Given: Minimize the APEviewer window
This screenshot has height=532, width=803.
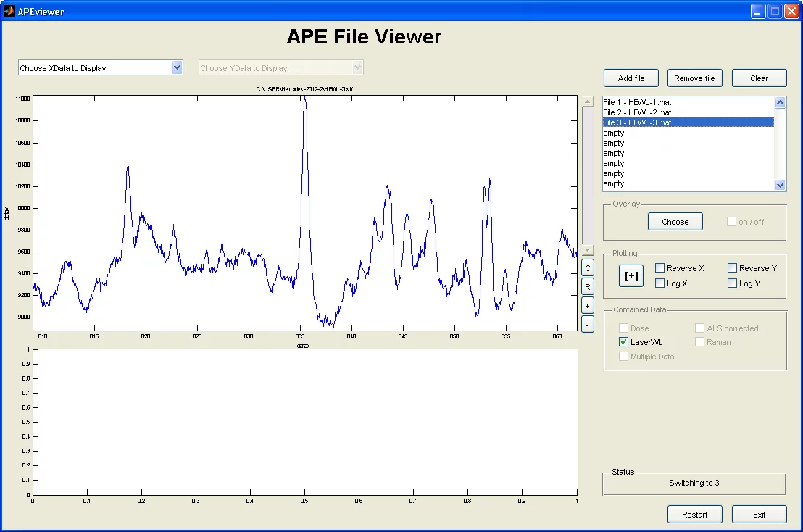Looking at the screenshot, I should [758, 12].
